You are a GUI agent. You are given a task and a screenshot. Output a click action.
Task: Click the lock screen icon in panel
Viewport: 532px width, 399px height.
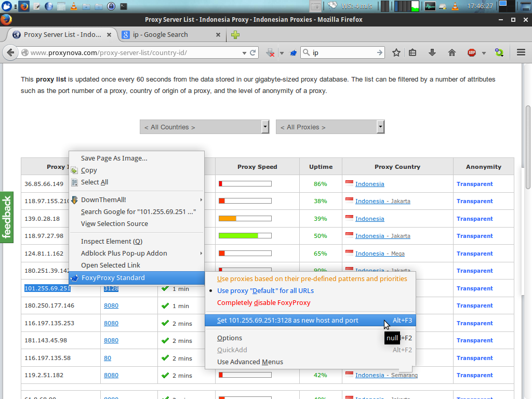click(111, 6)
